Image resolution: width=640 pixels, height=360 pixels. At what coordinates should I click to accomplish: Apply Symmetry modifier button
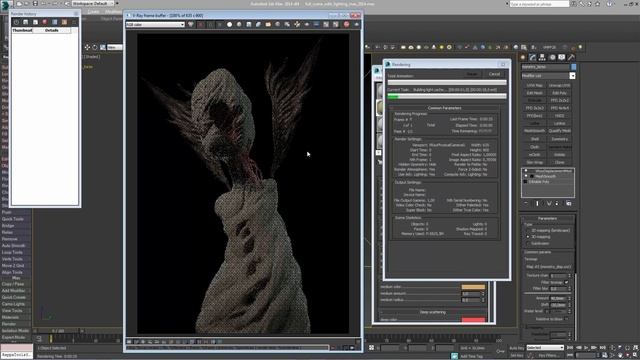(559, 139)
